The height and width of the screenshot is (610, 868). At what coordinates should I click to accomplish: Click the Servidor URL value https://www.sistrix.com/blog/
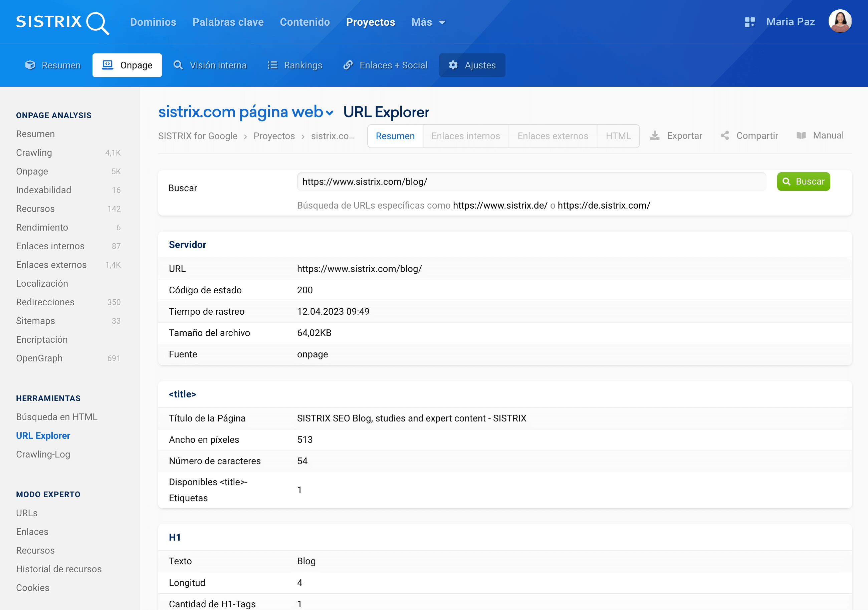pos(359,269)
